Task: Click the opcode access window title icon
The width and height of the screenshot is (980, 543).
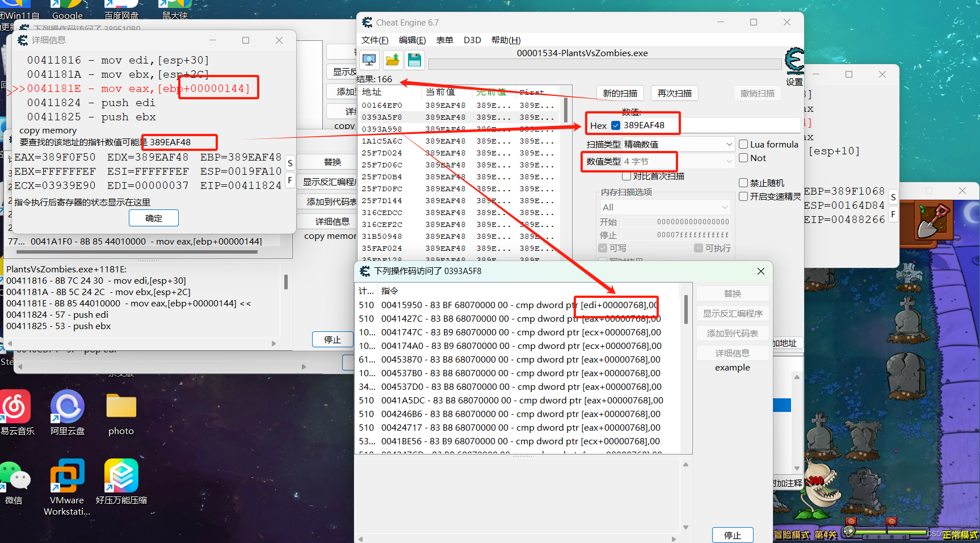Action: pyautogui.click(x=365, y=271)
